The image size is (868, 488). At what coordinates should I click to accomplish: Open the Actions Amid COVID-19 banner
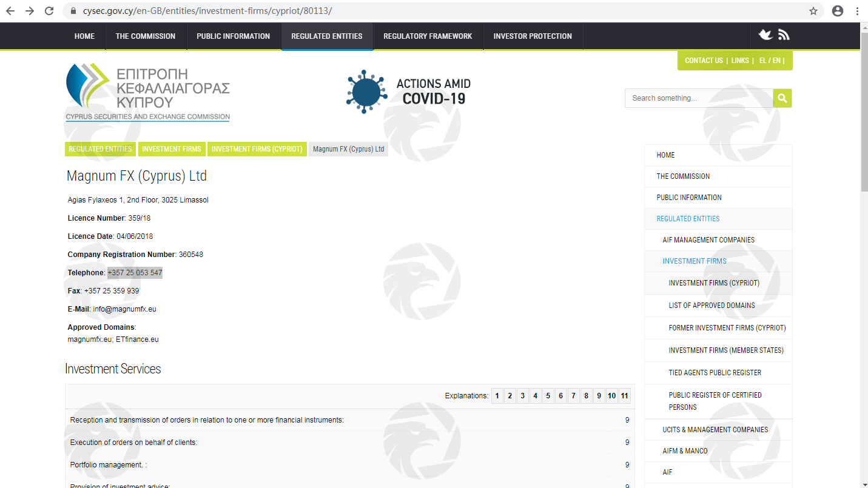point(408,92)
